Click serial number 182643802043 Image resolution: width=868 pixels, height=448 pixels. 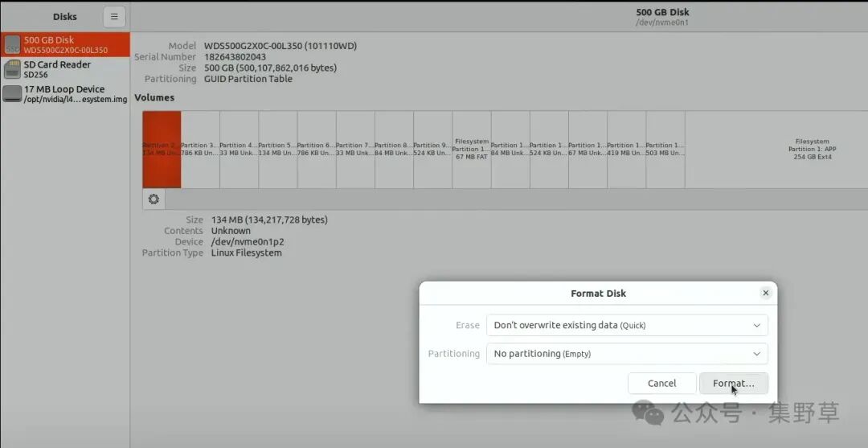pos(235,57)
